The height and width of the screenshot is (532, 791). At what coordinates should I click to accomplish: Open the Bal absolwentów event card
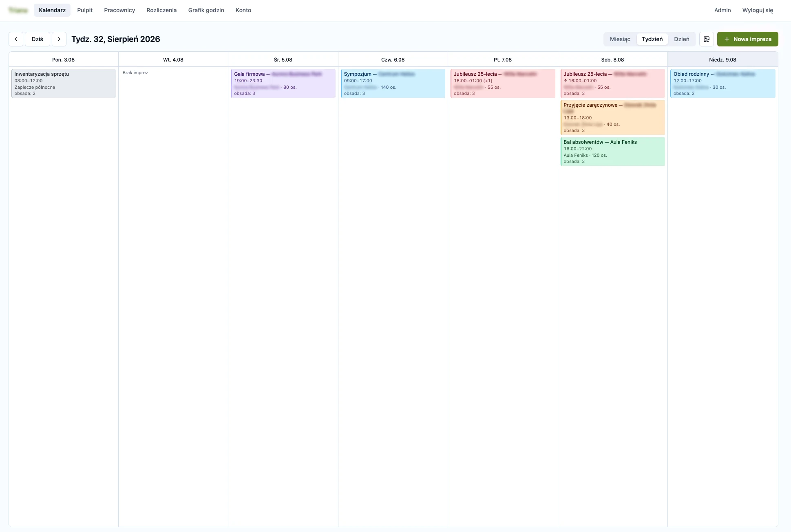(613, 152)
